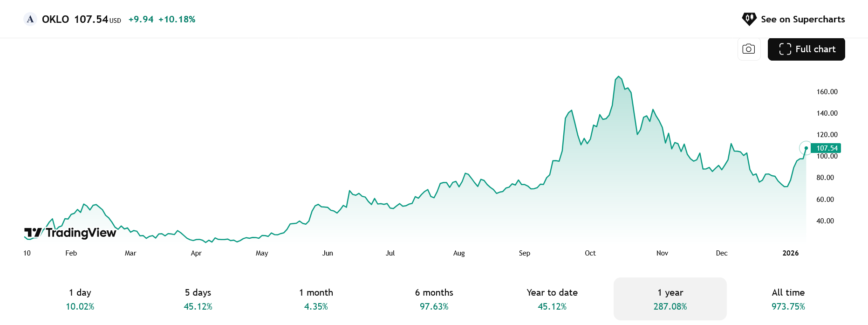
Task: Show All time performance range
Action: (788, 299)
